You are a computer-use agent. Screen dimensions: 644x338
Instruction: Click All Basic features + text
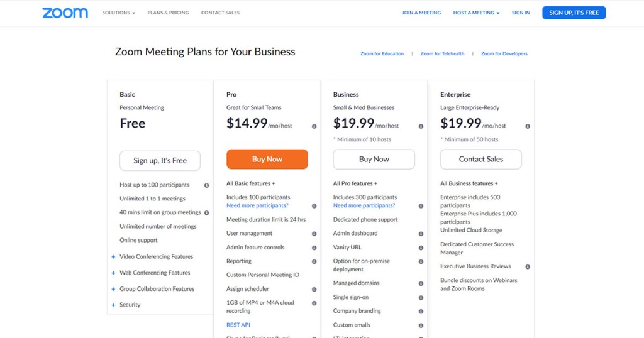(x=250, y=183)
